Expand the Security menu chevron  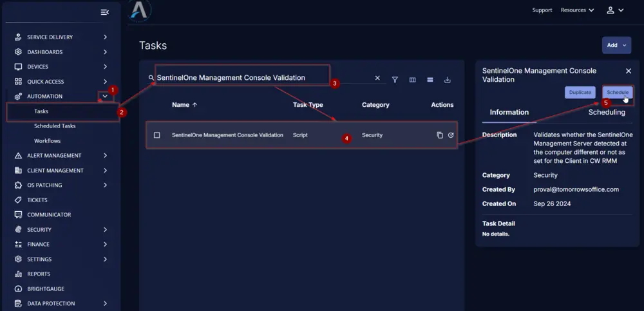coord(105,229)
